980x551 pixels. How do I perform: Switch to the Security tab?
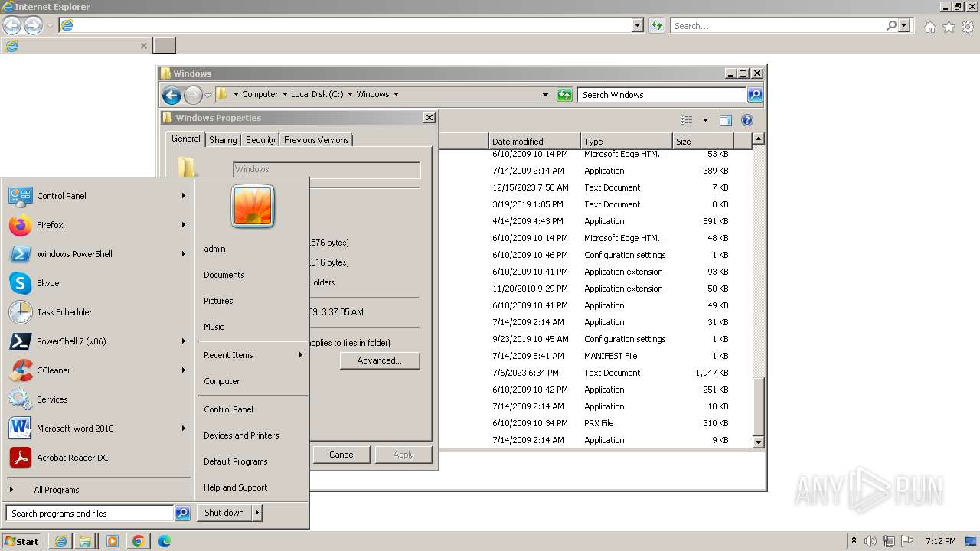point(260,140)
